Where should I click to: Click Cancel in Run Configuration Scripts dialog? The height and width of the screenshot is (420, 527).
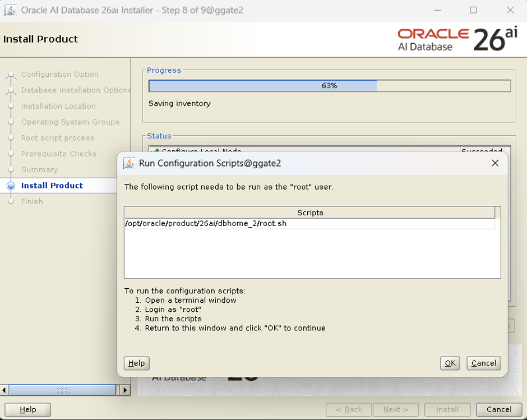pyautogui.click(x=484, y=363)
